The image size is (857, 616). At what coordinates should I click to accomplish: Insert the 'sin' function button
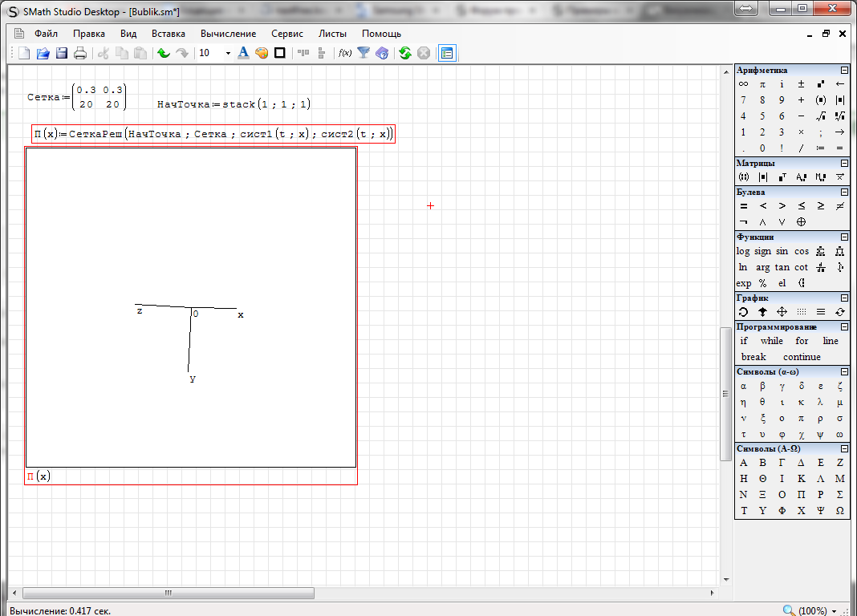coord(782,251)
